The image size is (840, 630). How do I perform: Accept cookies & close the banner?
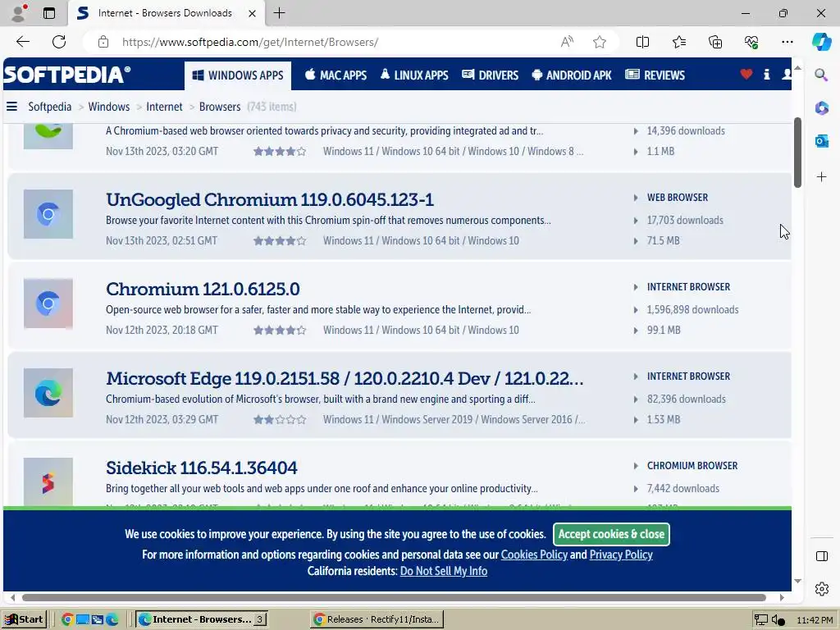click(x=611, y=534)
